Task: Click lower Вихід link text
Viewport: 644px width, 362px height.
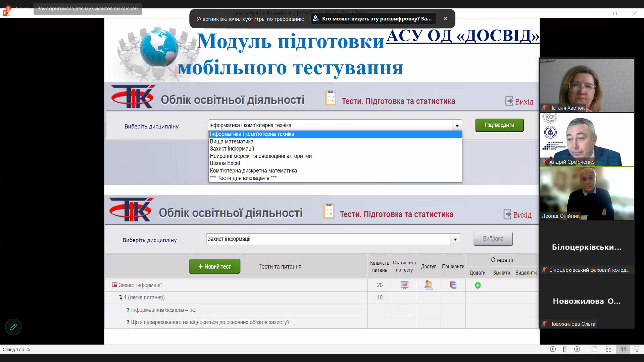Action: (523, 215)
